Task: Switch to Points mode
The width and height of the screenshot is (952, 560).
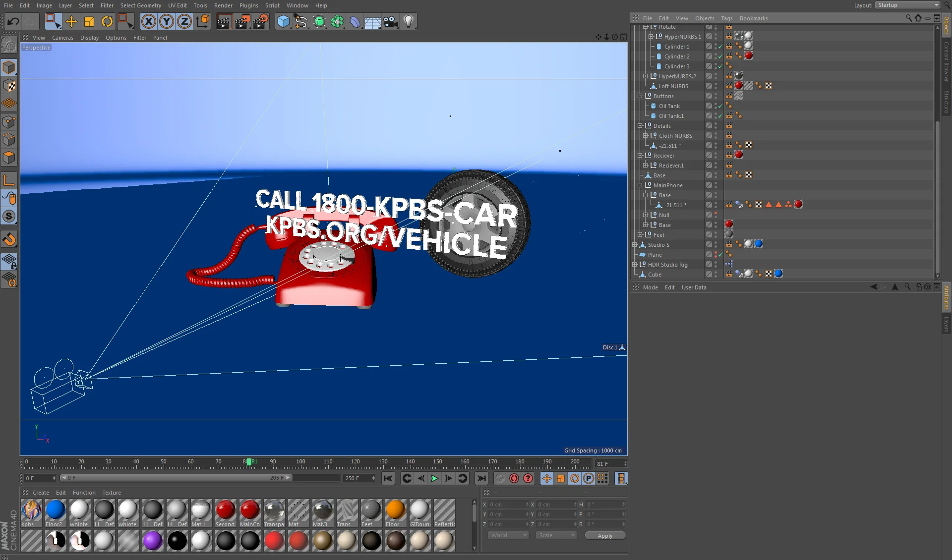Action: coord(9,122)
